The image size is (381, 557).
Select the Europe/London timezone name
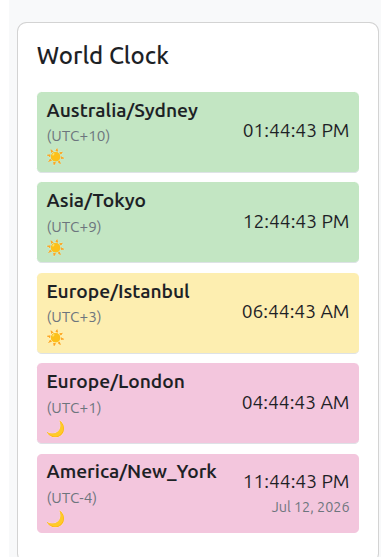(116, 382)
